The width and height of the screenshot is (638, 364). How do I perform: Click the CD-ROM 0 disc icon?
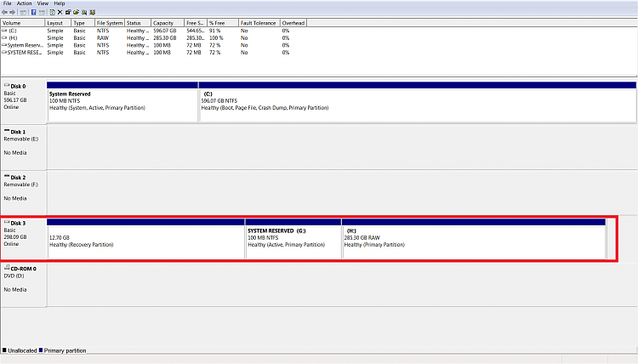pyautogui.click(x=7, y=268)
